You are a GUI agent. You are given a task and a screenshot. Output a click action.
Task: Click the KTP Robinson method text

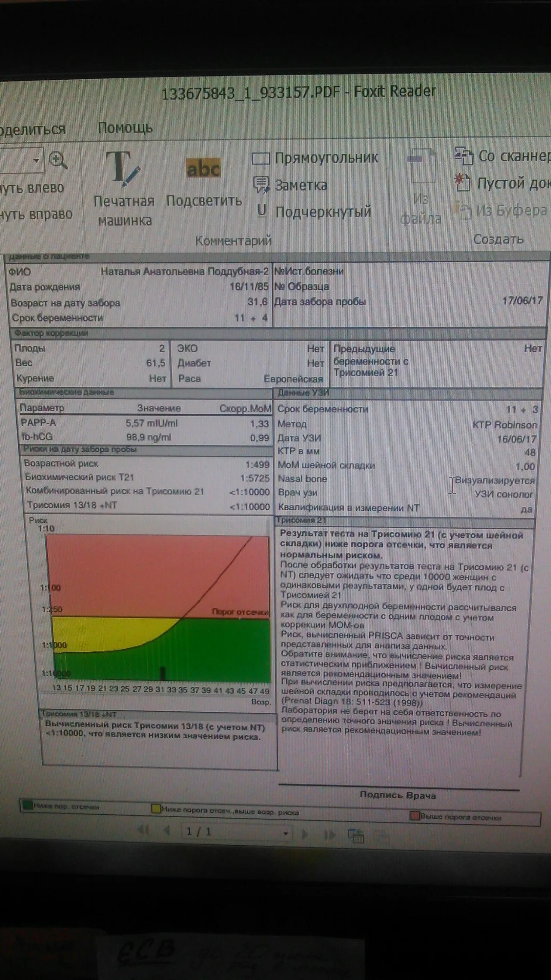pyautogui.click(x=505, y=425)
